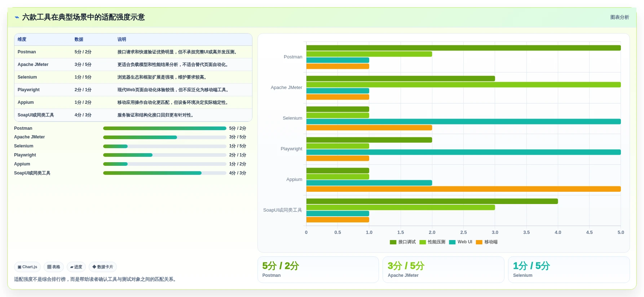This screenshot has width=644, height=297.
Task: Toggle 性能压测 legend color box
Action: 423,242
